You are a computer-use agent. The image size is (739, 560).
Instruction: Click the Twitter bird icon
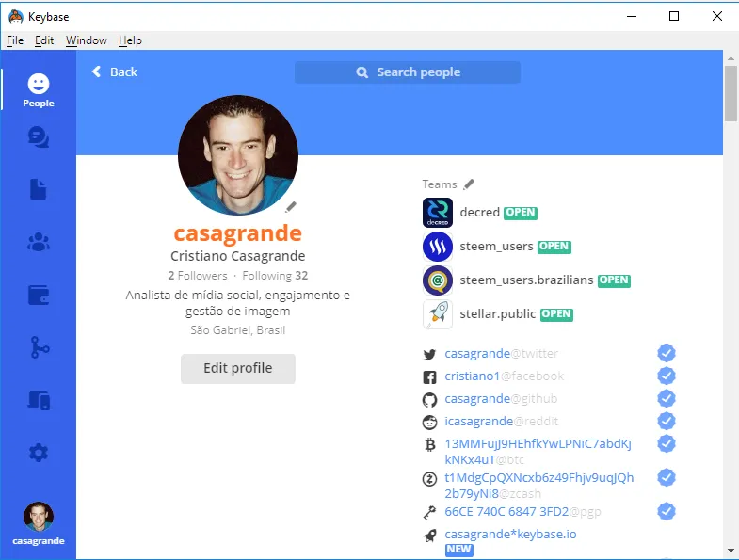pyautogui.click(x=429, y=354)
